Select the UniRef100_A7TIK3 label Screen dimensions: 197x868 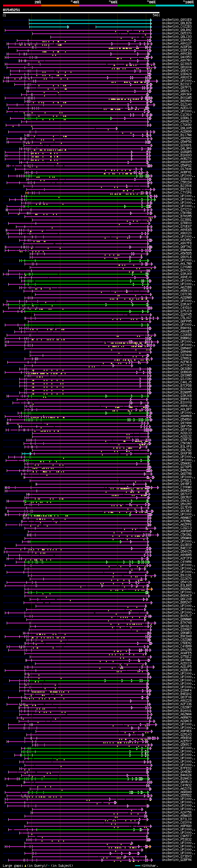point(177,365)
